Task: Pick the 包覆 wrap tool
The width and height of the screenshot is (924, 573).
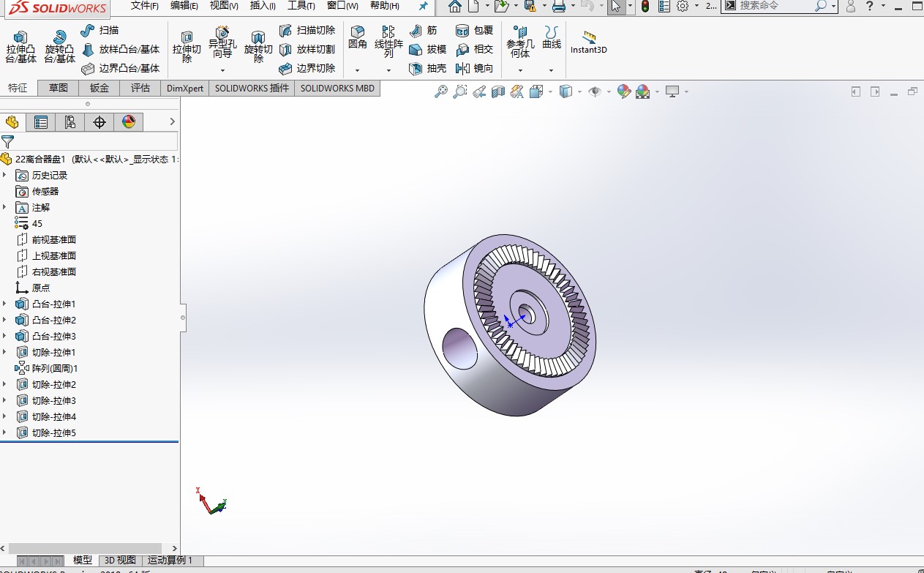Action: coord(474,30)
